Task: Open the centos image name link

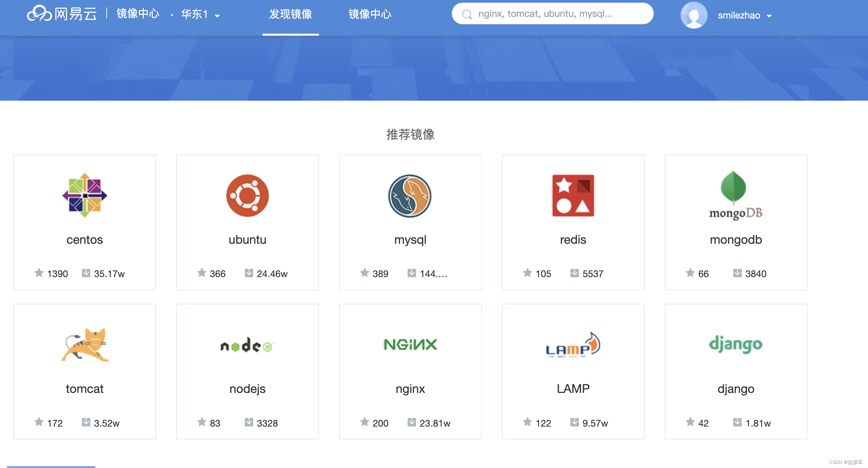Action: coord(84,240)
